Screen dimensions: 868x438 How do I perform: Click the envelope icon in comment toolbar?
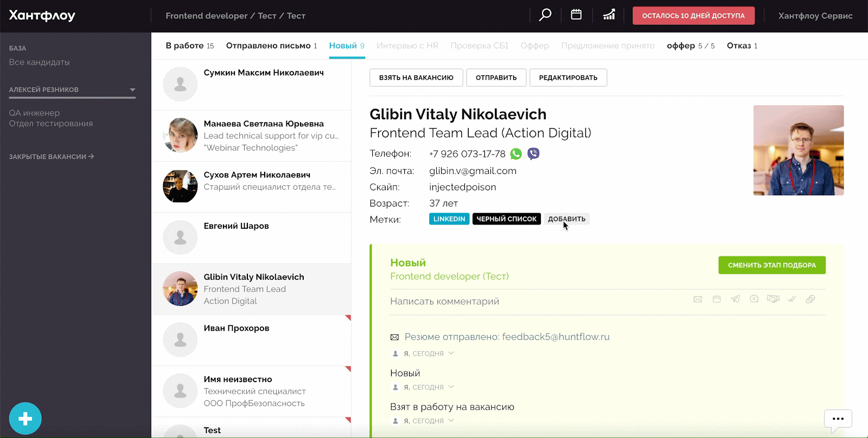[x=698, y=299]
